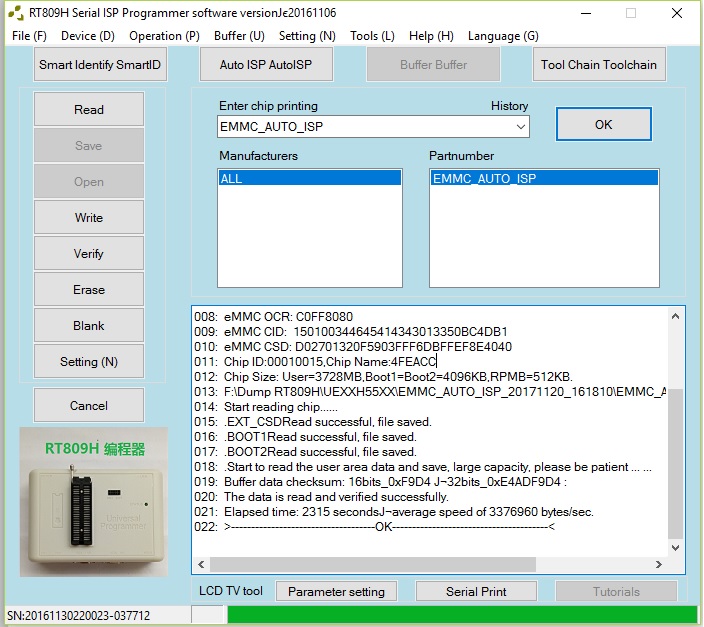Image resolution: width=704 pixels, height=627 pixels.
Task: Click the log horizontal scroll left arrow
Action: tap(201, 565)
